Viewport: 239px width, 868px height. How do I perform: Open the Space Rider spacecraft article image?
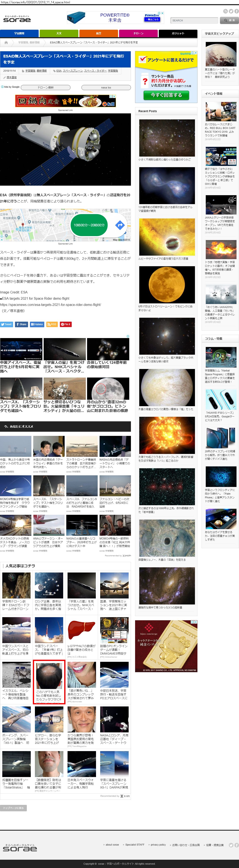click(x=65, y=149)
